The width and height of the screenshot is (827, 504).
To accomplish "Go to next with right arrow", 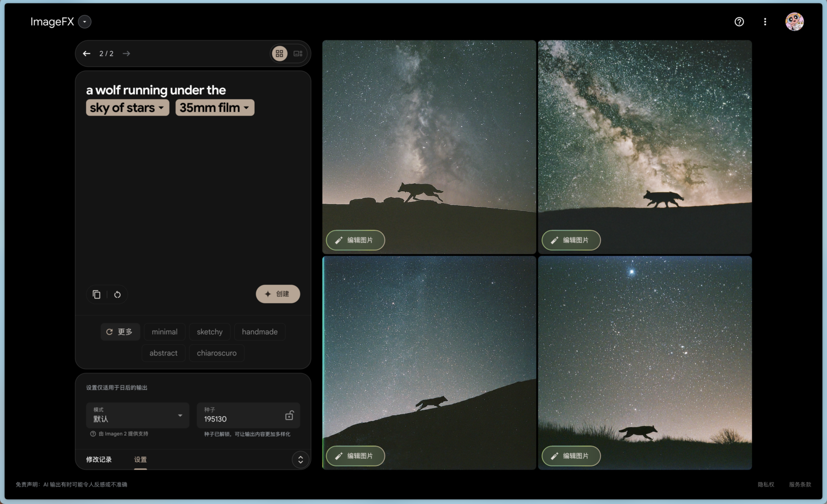I will click(127, 53).
